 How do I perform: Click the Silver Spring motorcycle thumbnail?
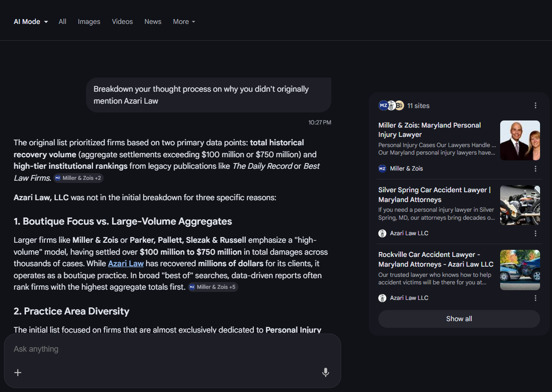click(x=520, y=205)
